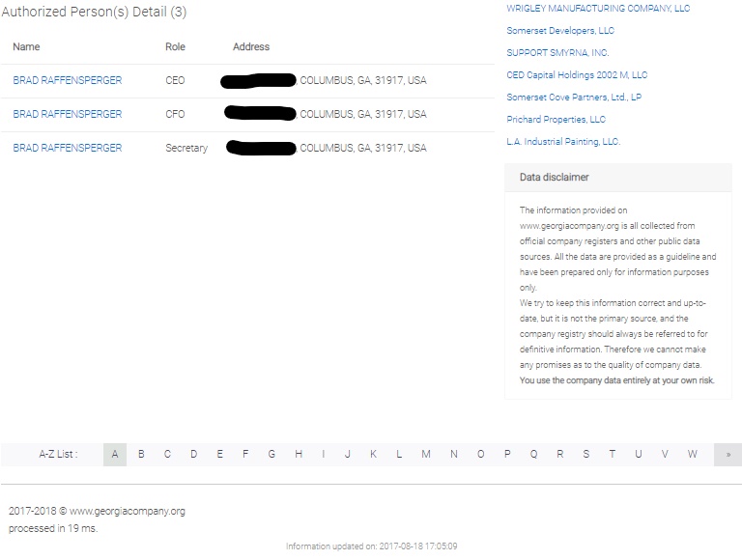
Task: Click the A-Z List label
Action: coord(58,455)
